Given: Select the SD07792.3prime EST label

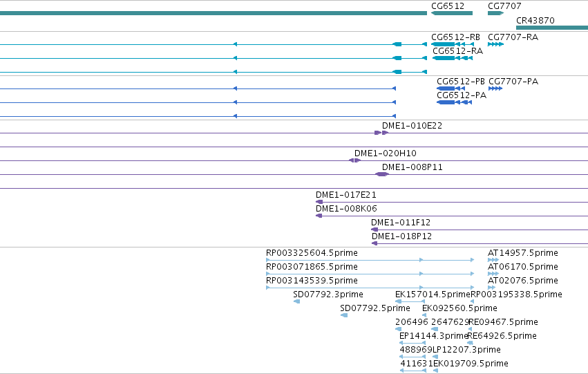Looking at the screenshot, I should pos(328,295).
